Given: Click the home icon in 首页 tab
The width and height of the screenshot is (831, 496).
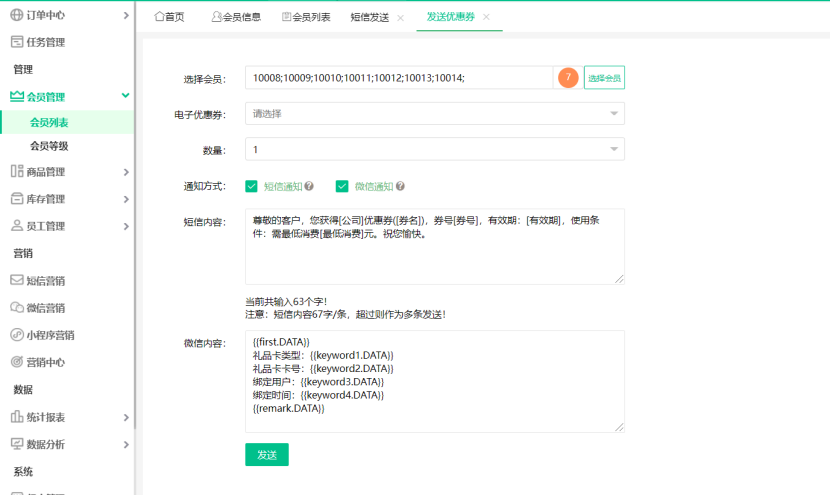Looking at the screenshot, I should (x=159, y=16).
